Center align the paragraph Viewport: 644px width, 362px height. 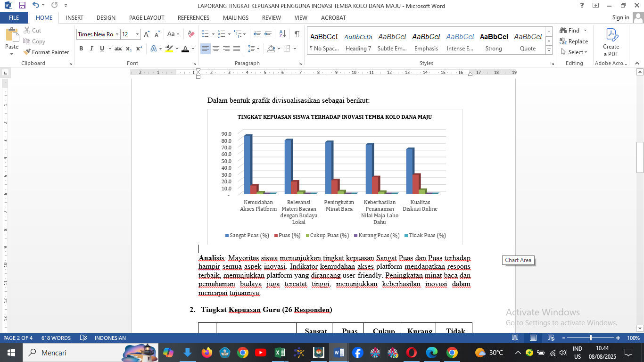216,49
